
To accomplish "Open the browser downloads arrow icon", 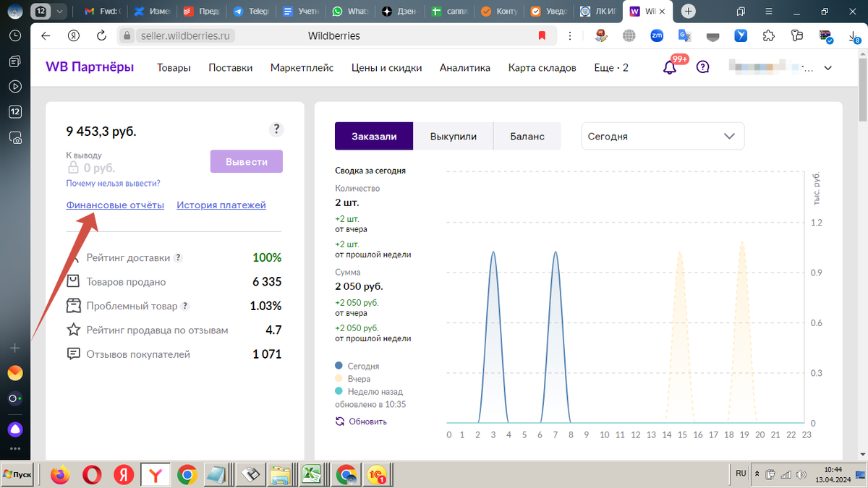I will pyautogui.click(x=854, y=36).
